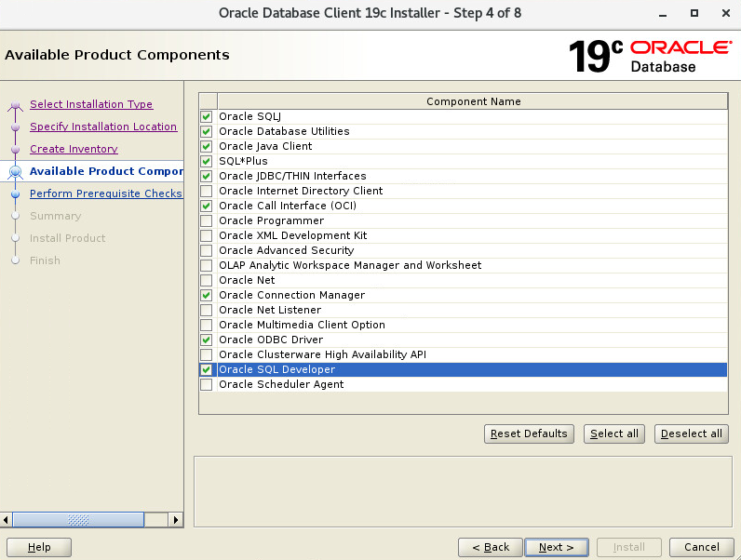Close the installer window
Viewport: 741px width, 560px height.
[x=726, y=13]
